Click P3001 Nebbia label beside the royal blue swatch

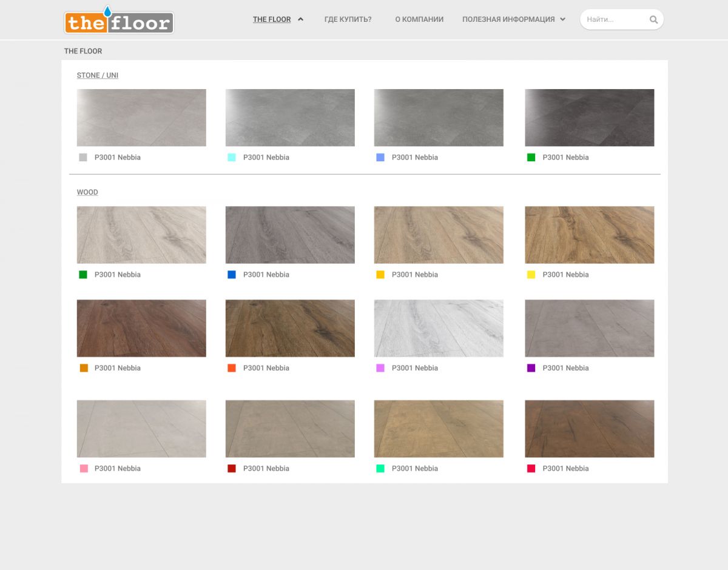pyautogui.click(x=266, y=275)
